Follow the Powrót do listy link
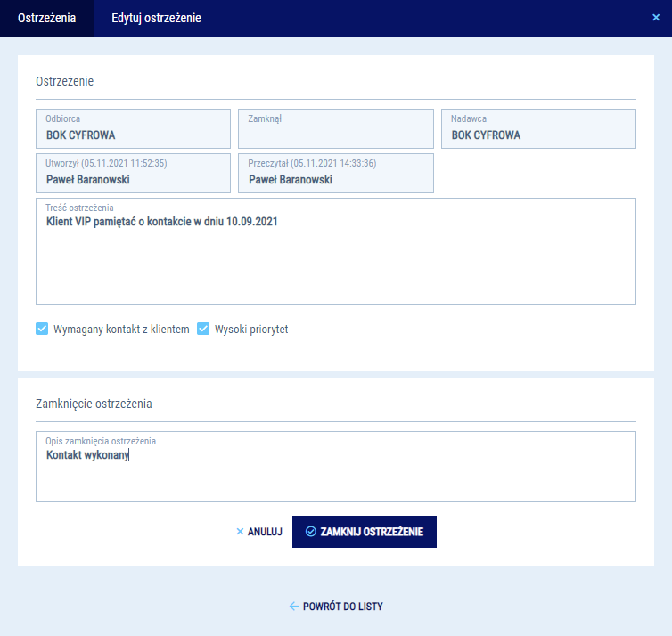The width and height of the screenshot is (672, 636). tap(343, 607)
